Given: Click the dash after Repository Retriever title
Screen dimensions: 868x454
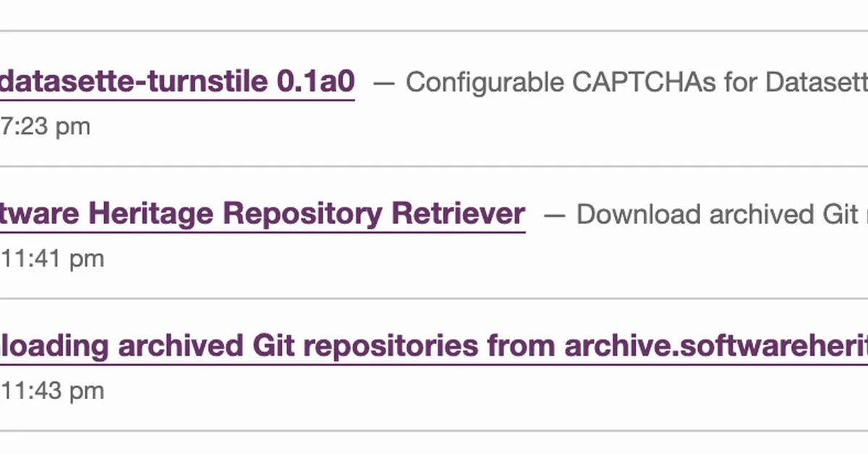Looking at the screenshot, I should pyautogui.click(x=556, y=213).
